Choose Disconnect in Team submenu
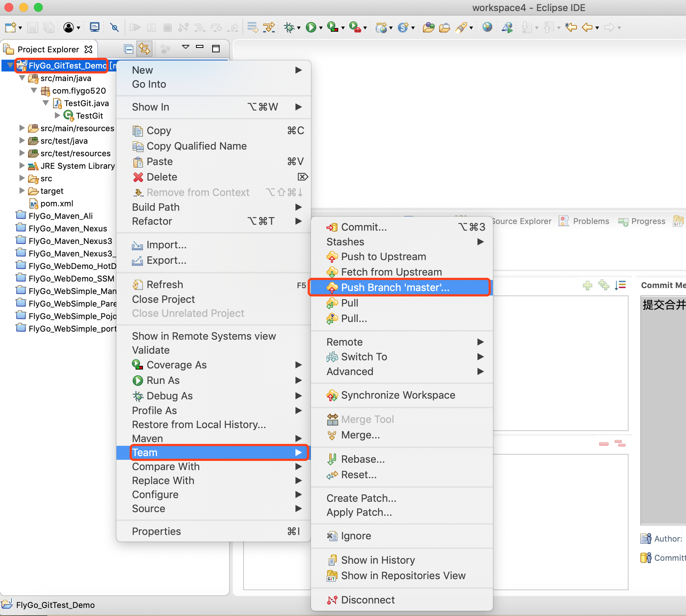 pos(402,600)
